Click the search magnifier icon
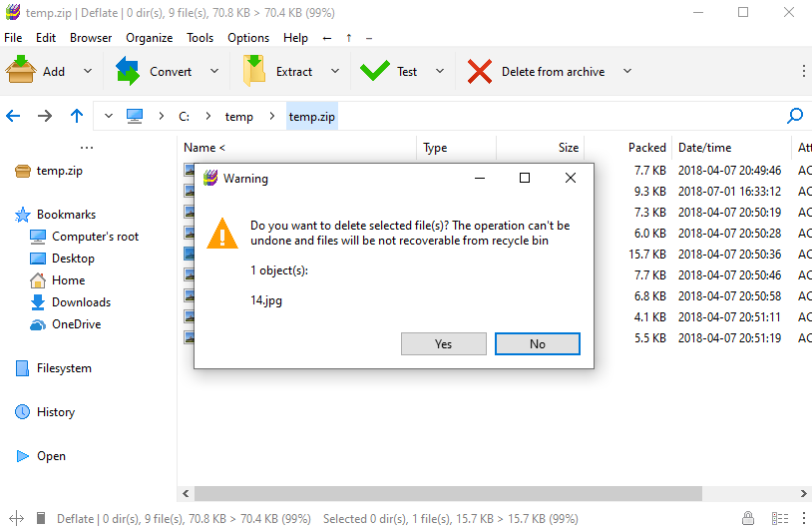Viewport: 812px width, 532px height. [795, 116]
